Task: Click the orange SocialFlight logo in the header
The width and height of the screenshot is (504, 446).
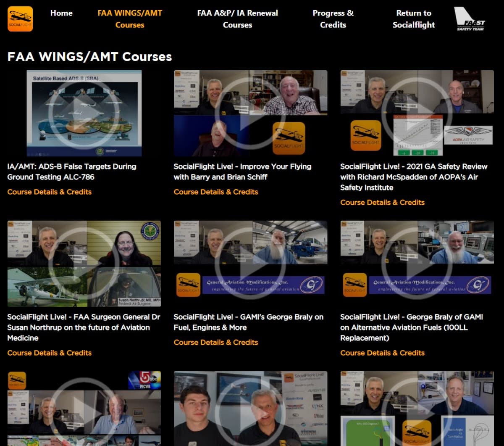Action: [20, 19]
